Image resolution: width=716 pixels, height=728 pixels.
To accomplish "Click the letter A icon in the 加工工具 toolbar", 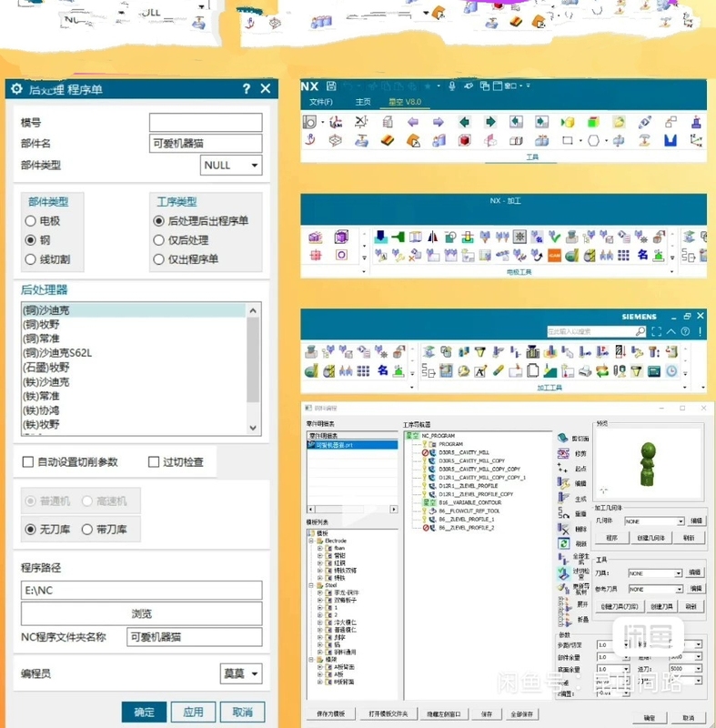I will [x=480, y=371].
